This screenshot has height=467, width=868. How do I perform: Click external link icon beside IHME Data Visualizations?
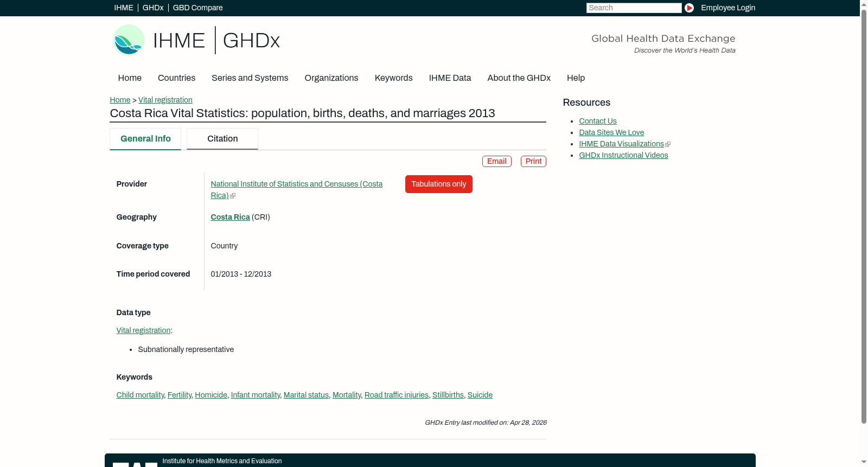668,144
